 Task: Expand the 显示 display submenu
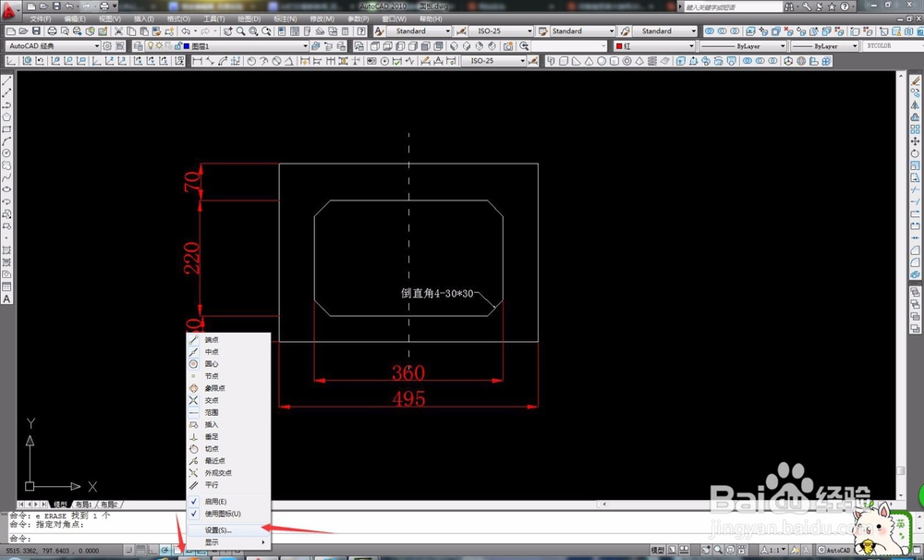click(x=228, y=542)
